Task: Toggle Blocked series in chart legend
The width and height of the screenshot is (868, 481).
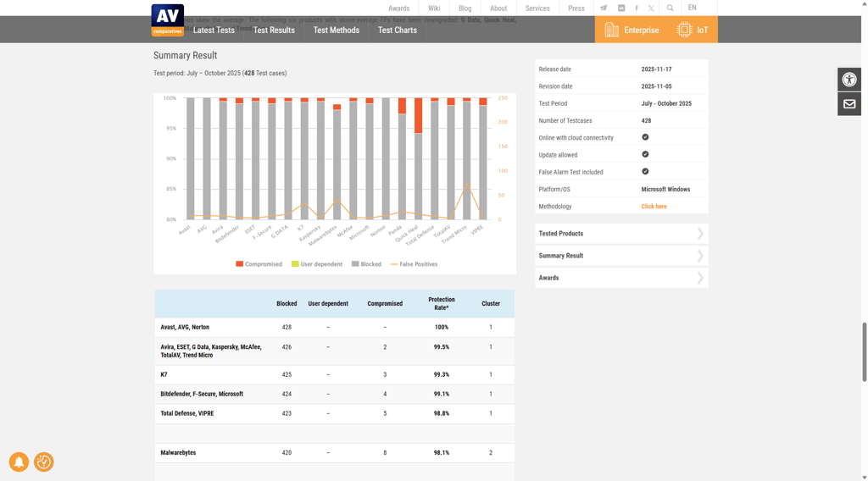Action: pyautogui.click(x=366, y=264)
